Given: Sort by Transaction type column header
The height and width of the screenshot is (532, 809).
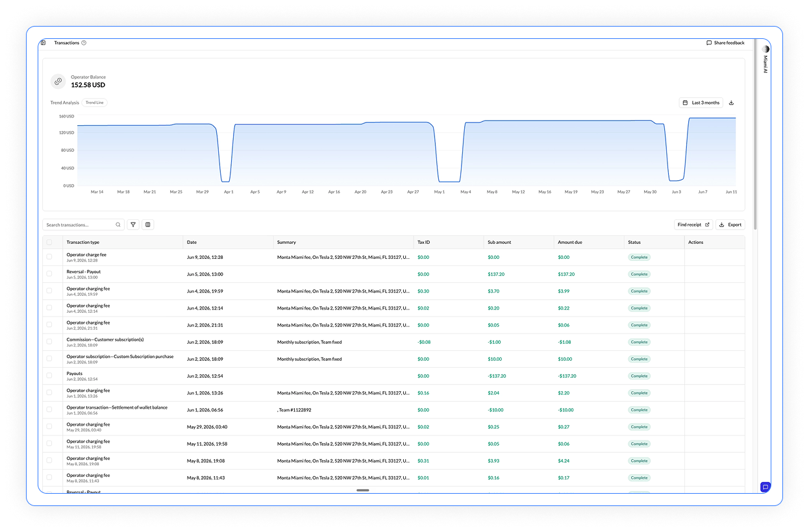Looking at the screenshot, I should pyautogui.click(x=83, y=242).
